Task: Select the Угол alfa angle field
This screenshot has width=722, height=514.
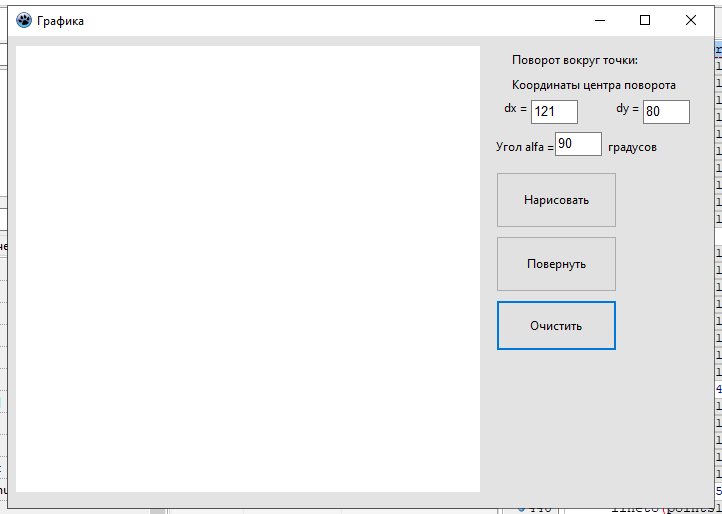Action: 578,144
